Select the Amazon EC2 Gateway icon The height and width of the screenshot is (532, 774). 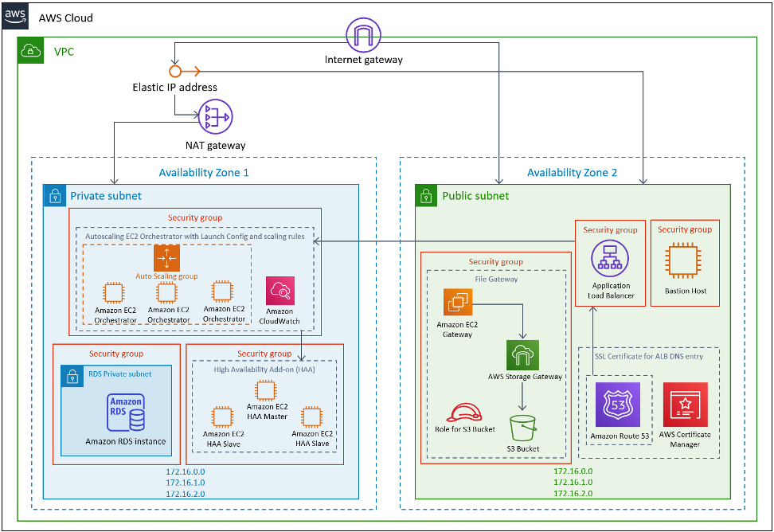tap(458, 302)
